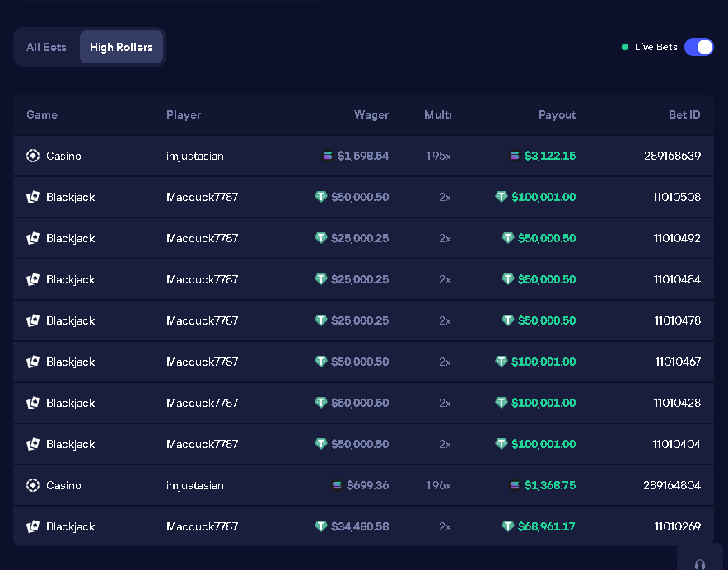Open Bet ID 289164804
The image size is (728, 570).
[672, 485]
